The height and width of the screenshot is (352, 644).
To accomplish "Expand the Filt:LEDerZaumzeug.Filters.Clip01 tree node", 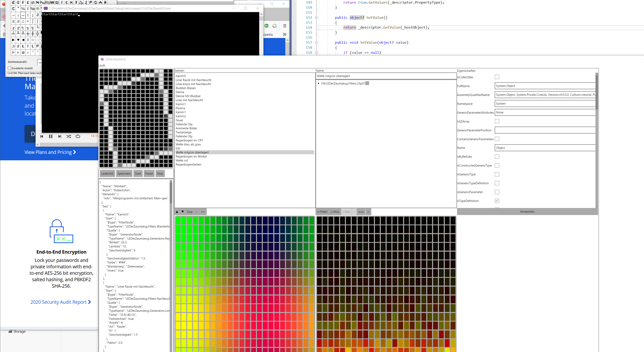I will pos(319,83).
